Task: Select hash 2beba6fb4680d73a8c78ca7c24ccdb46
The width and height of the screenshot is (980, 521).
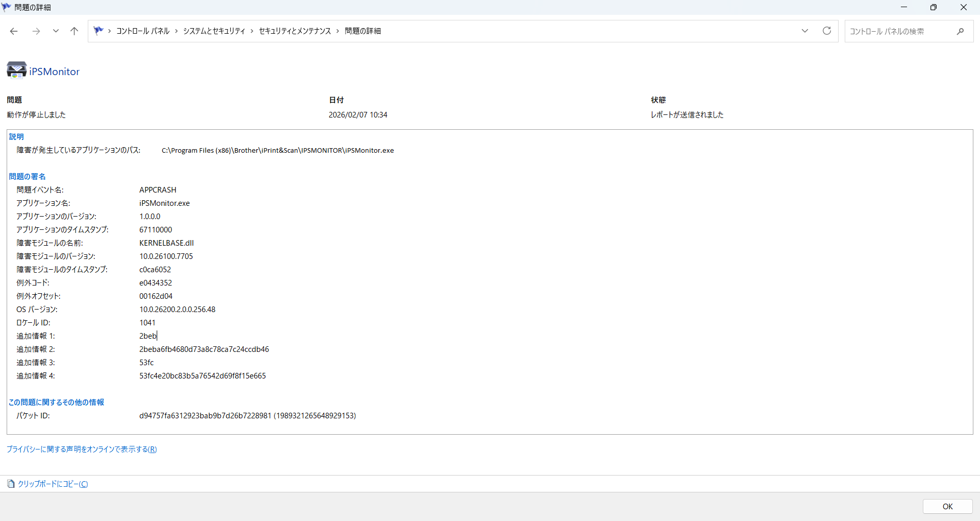Action: 204,349
